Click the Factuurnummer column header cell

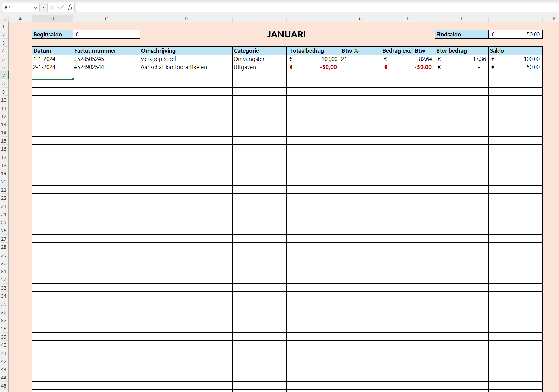coord(106,51)
